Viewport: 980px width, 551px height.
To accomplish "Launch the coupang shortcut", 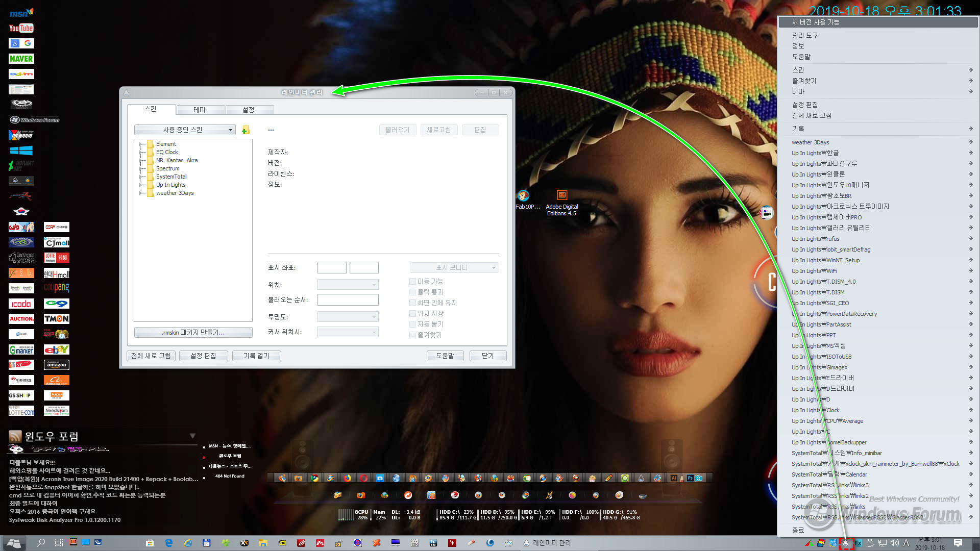I will [x=57, y=288].
